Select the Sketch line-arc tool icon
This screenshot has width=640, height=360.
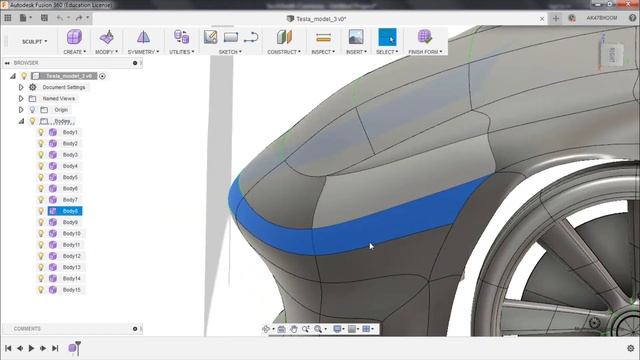click(x=251, y=37)
